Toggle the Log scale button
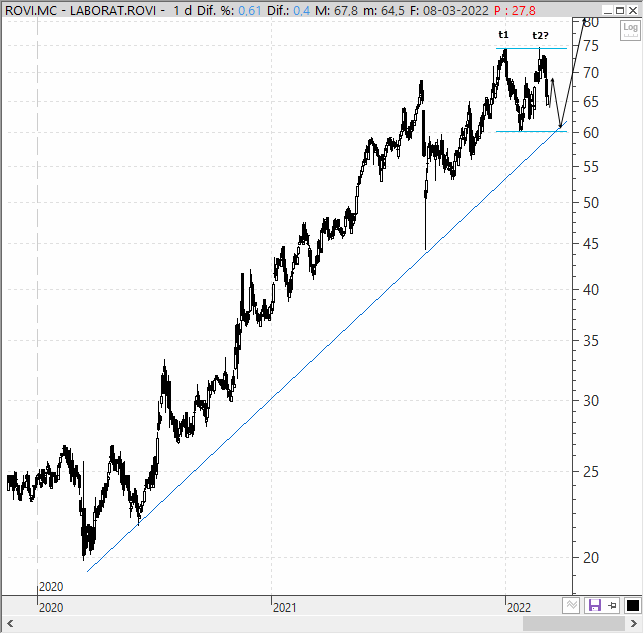The image size is (644, 634). 630,30
